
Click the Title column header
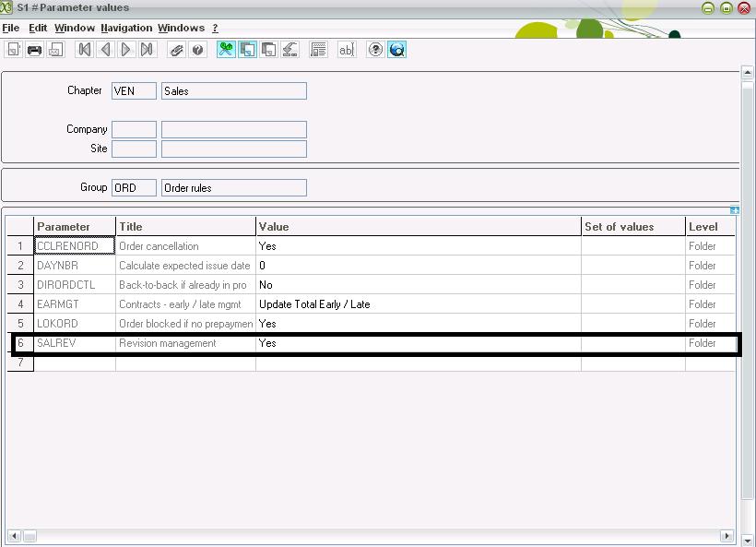pos(185,227)
